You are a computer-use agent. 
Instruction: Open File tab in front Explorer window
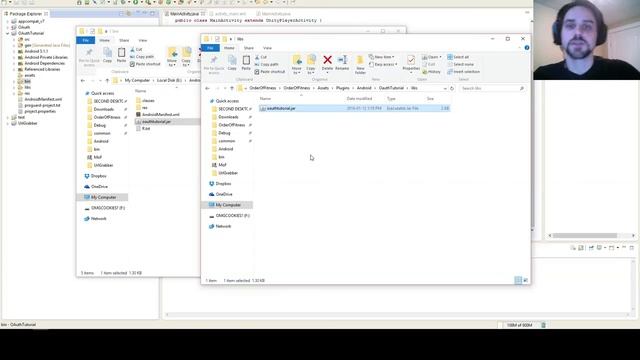click(x=210, y=48)
